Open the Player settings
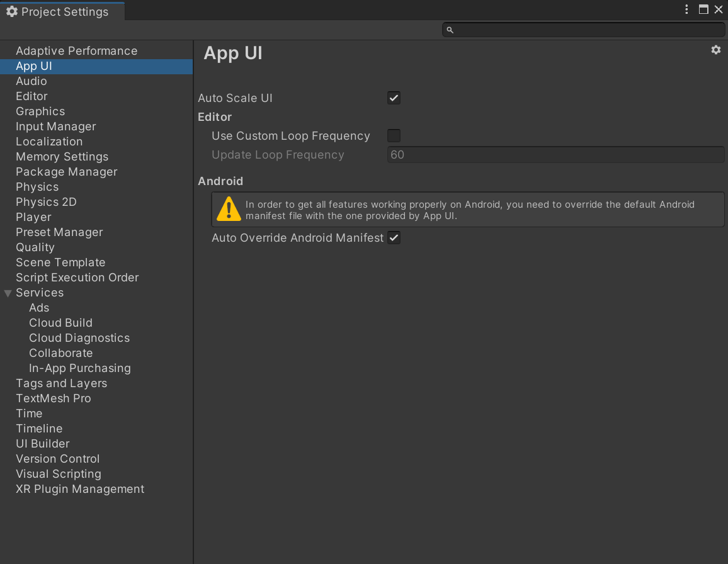Screen dimensions: 728x564 (33, 217)
